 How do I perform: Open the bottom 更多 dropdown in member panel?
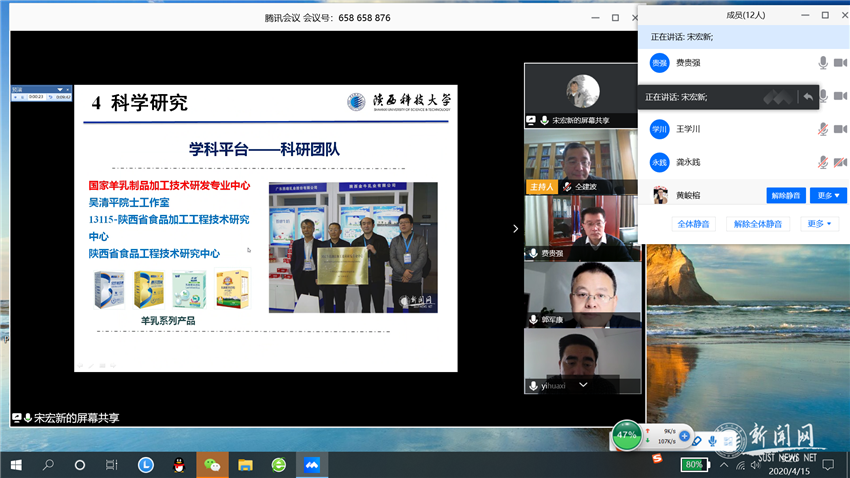(x=821, y=224)
